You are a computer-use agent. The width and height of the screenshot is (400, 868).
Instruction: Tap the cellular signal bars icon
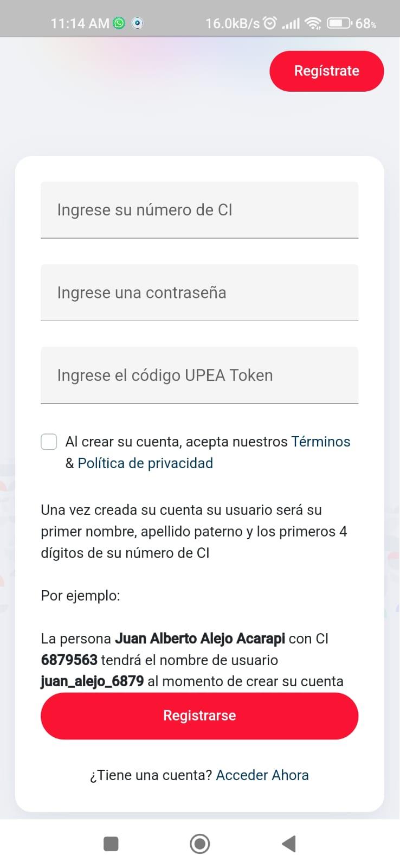[x=291, y=23]
